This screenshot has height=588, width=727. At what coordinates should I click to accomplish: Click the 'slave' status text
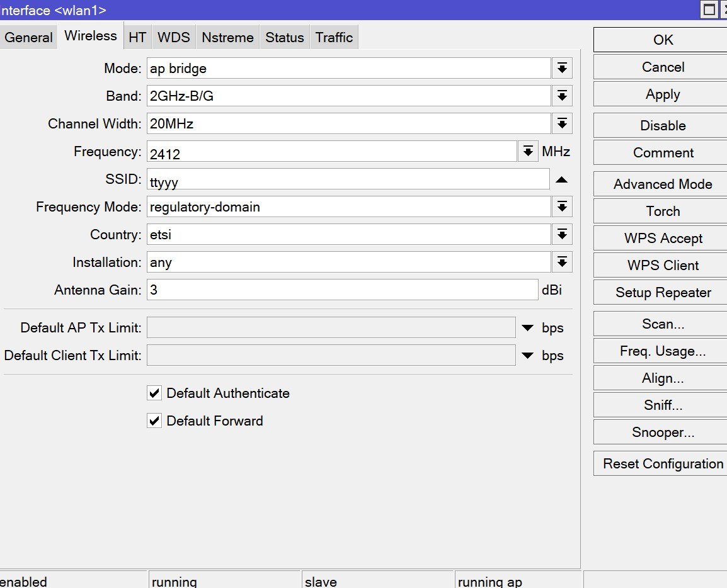321,582
